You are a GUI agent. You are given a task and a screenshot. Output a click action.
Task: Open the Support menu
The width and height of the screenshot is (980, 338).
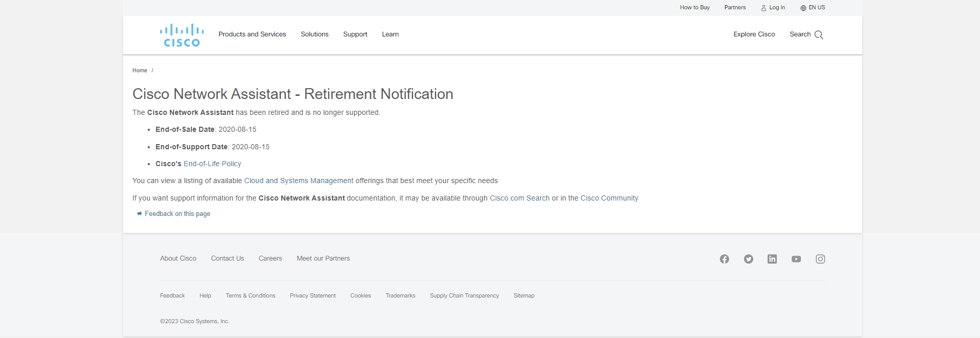(355, 34)
